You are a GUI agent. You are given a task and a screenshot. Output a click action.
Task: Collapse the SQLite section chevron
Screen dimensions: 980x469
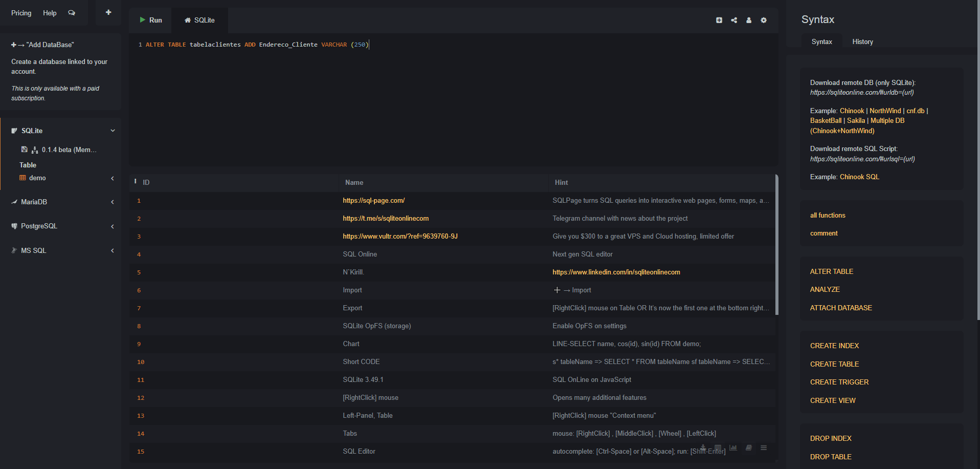click(x=113, y=131)
